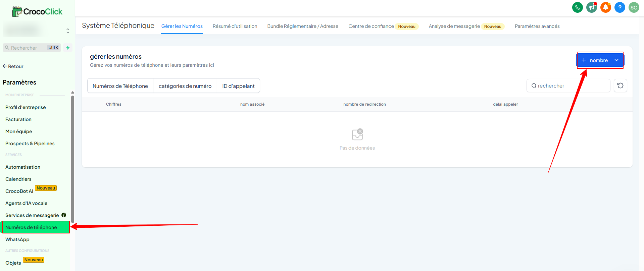Viewport: 644px width, 271px height.
Task: Open Profil d'entreprise settings
Action: [26, 107]
